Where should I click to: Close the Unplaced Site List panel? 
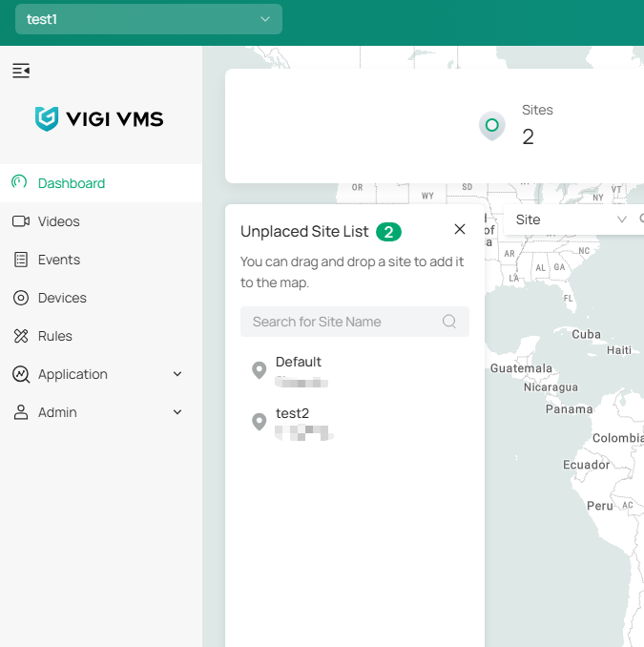(460, 229)
